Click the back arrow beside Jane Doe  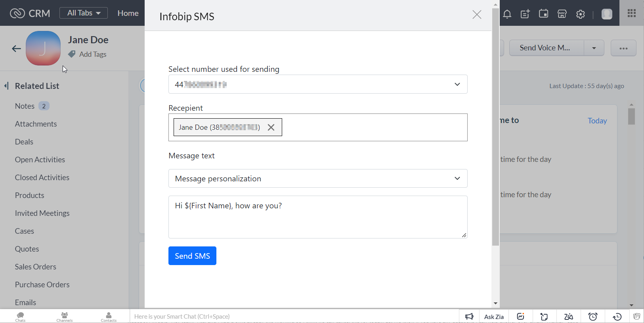pos(16,48)
